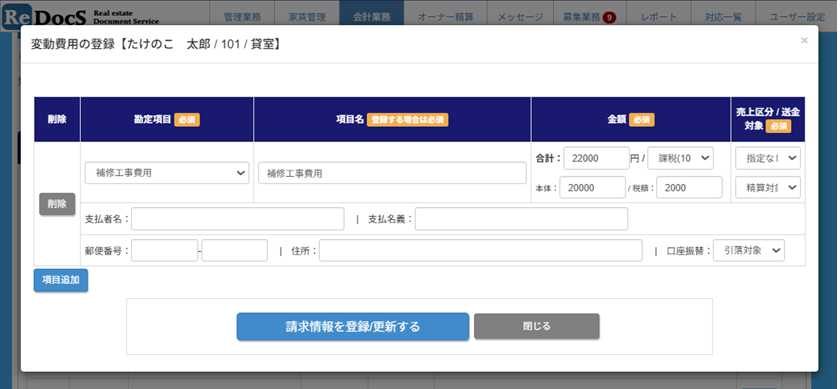Open 募集業務 tab with badge
The height and width of the screenshot is (389, 840).
[x=589, y=17]
